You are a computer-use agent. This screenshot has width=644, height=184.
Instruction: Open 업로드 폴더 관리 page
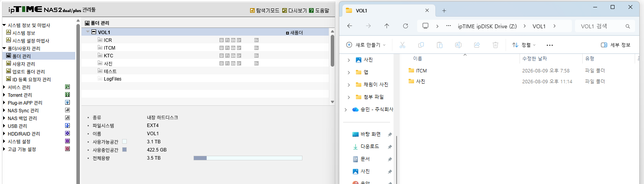coord(29,72)
